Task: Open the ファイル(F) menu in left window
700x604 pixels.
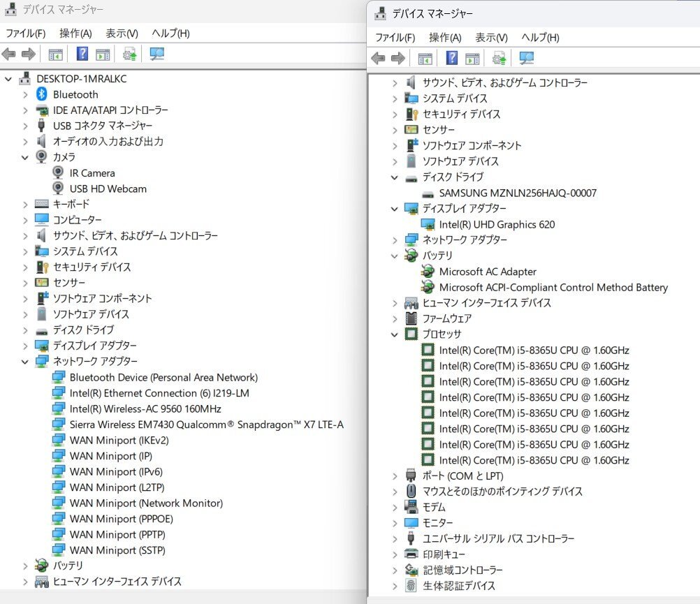Action: [25, 34]
